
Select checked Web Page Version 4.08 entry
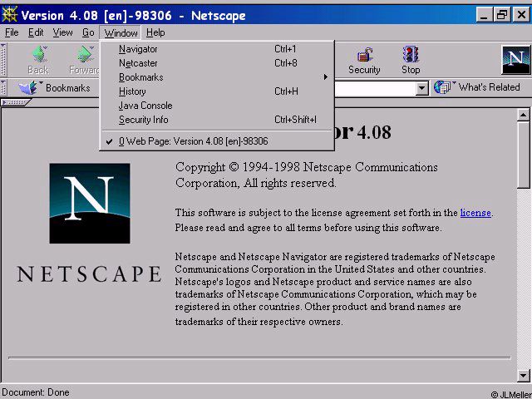tap(217, 141)
